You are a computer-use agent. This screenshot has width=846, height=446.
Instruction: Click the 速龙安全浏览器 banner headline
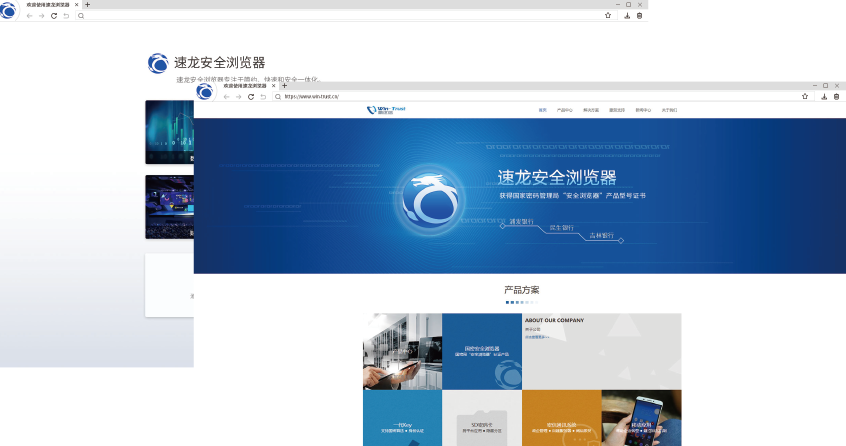click(556, 177)
